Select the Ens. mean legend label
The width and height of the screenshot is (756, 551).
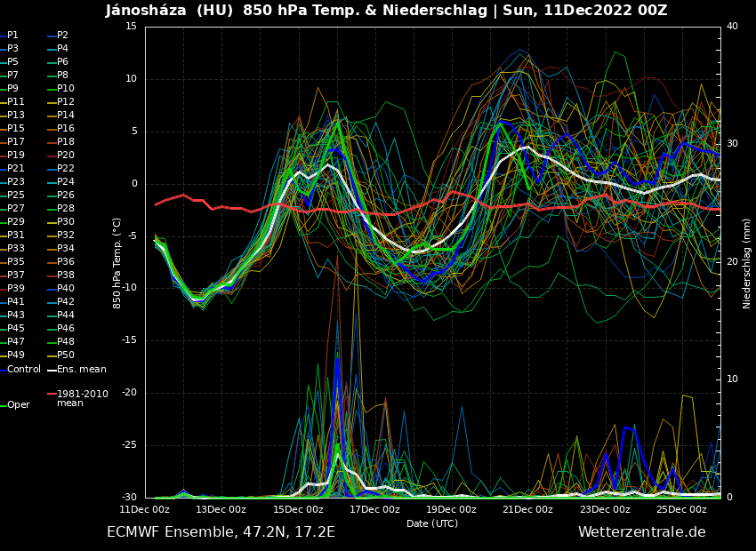(x=81, y=369)
